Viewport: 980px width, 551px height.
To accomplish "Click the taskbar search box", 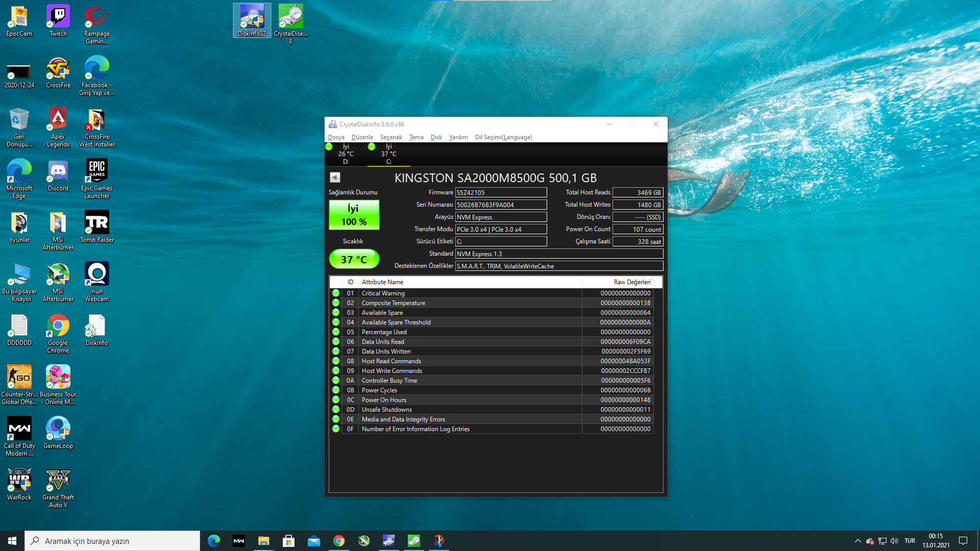I will pyautogui.click(x=112, y=541).
